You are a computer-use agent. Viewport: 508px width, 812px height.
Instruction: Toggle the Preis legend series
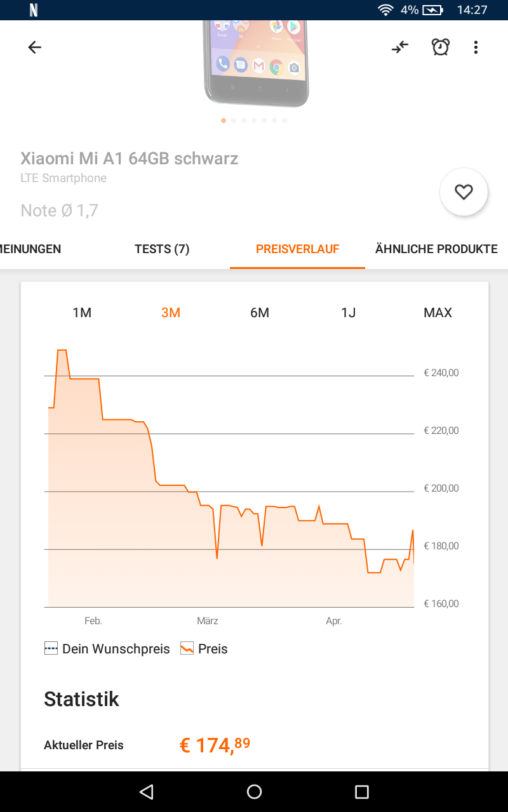point(204,649)
